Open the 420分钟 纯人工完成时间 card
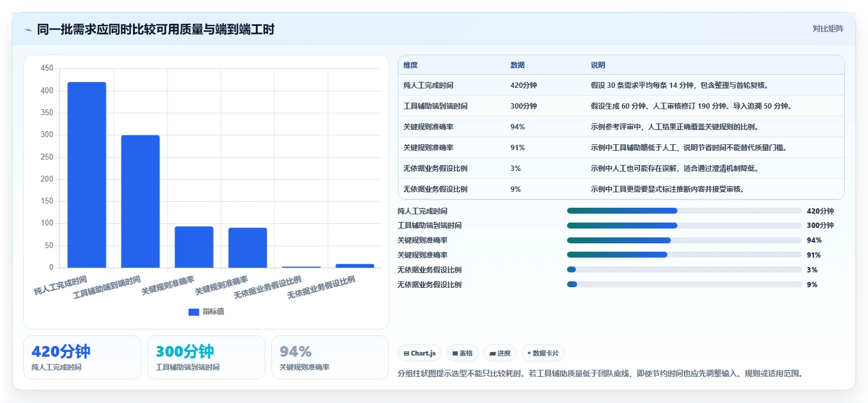Image resolution: width=868 pixels, height=403 pixels. click(x=83, y=357)
